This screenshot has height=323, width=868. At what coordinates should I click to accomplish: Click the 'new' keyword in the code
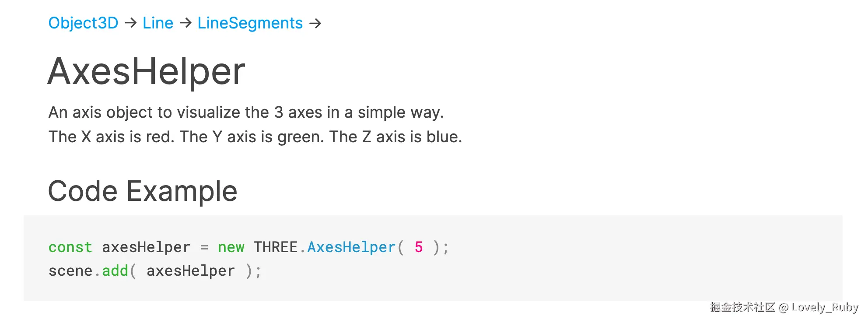(x=231, y=247)
